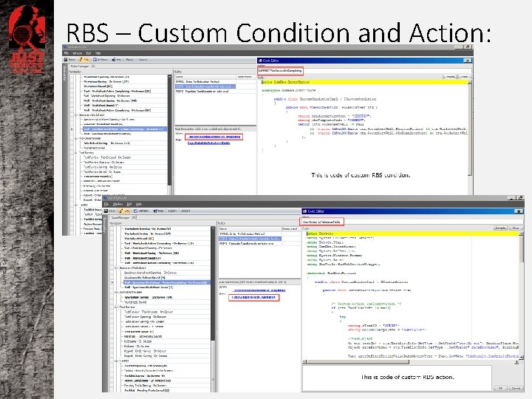Click Close button beside Compile in lower editor

coord(516,228)
